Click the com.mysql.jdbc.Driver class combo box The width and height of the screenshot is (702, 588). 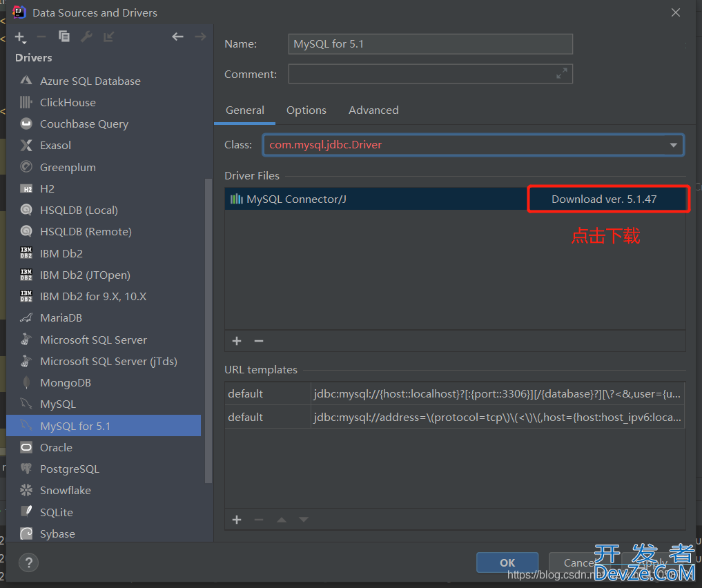474,145
